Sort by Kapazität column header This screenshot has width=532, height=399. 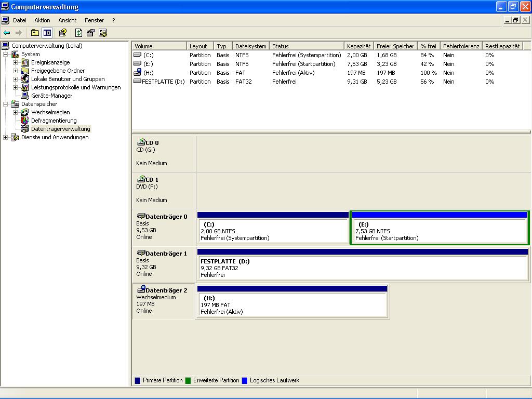tap(358, 46)
